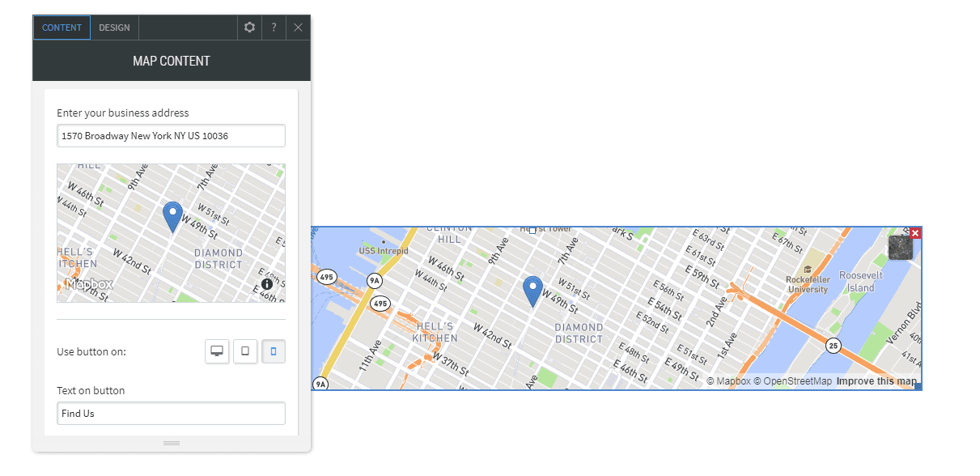Open the OpenStreetMap attribution link
Image resolution: width=980 pixels, height=476 pixels.
pyautogui.click(x=792, y=381)
